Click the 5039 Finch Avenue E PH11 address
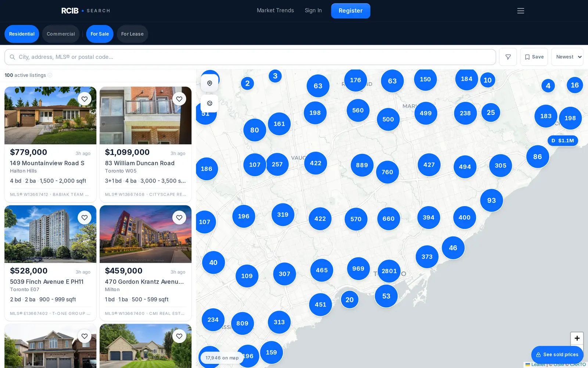Image resolution: width=588 pixels, height=368 pixels. pos(47,282)
